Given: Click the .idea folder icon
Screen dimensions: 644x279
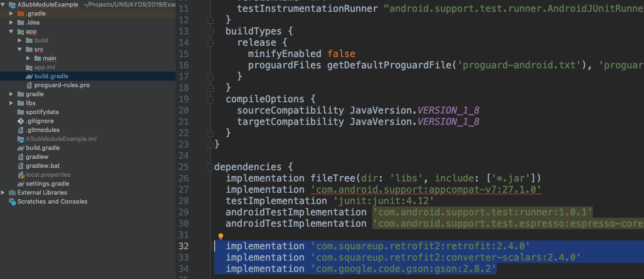Looking at the screenshot, I should pyautogui.click(x=21, y=22).
